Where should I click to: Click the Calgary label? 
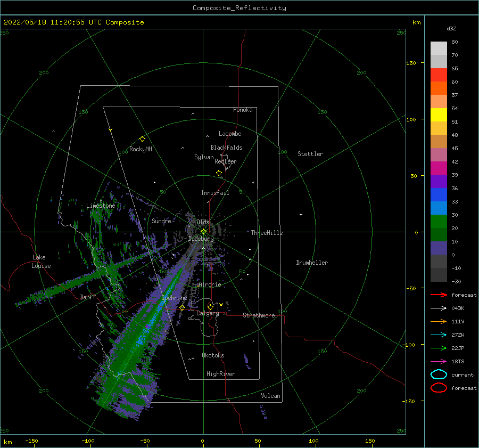click(208, 313)
